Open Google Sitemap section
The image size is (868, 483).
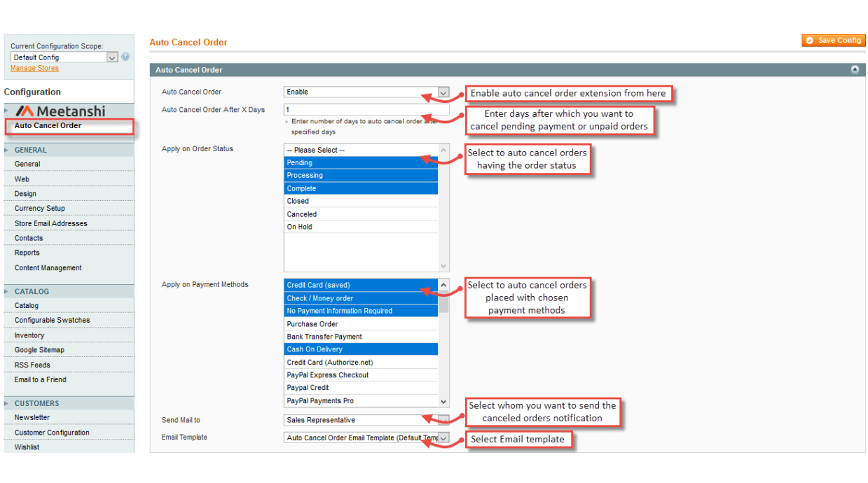(39, 350)
